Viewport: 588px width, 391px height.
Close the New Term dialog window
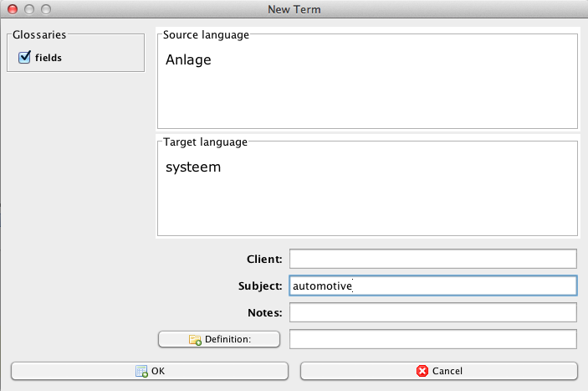(13, 9)
